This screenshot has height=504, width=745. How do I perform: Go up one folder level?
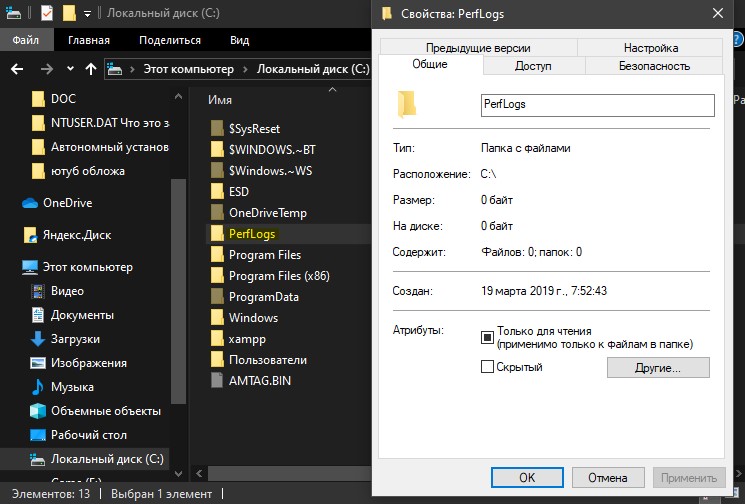[x=91, y=69]
